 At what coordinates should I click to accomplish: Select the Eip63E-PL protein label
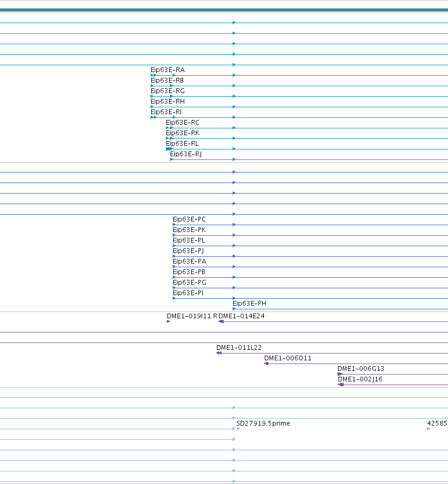[189, 240]
